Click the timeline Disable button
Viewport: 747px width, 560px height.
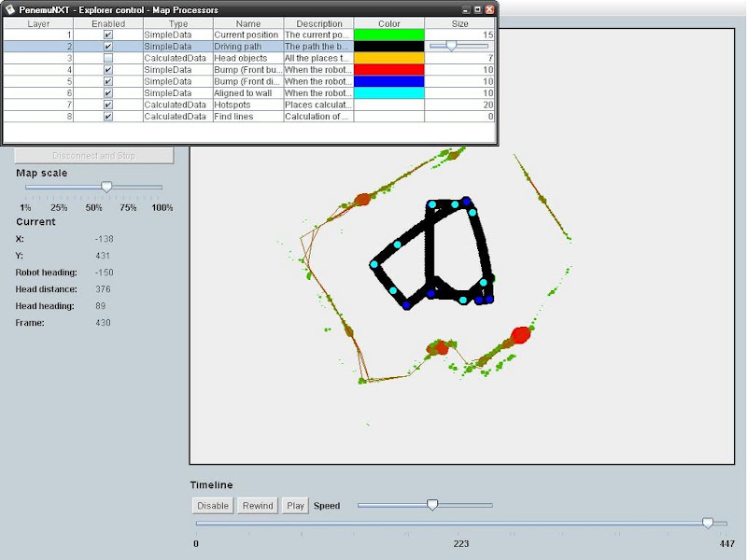(213, 505)
